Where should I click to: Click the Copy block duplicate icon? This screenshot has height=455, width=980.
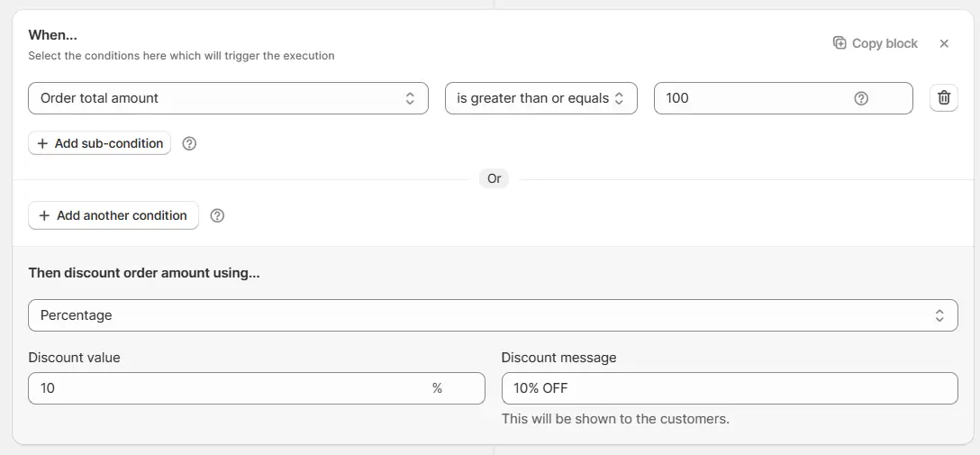[839, 43]
